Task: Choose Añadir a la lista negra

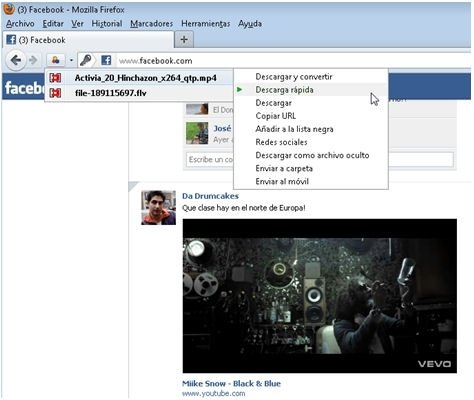Action: 311,129
